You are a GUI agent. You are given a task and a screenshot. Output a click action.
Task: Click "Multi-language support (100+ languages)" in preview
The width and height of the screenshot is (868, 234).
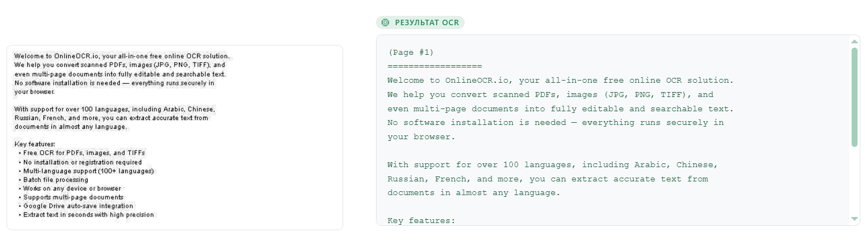89,171
